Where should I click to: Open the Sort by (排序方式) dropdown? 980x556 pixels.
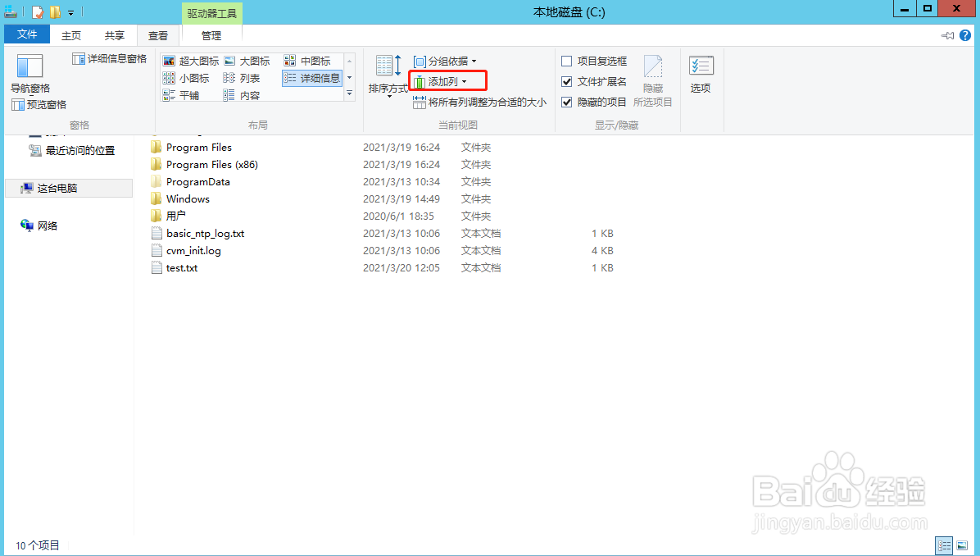tap(388, 75)
